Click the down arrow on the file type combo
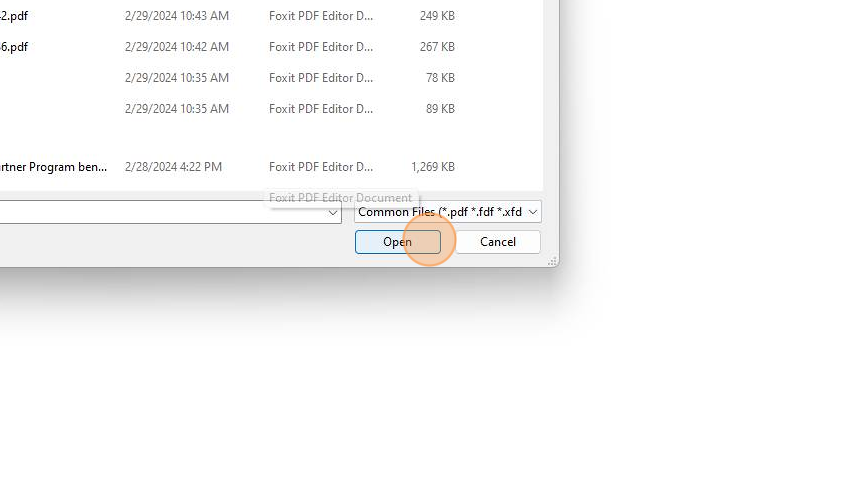The image size is (860, 481). tap(533, 212)
